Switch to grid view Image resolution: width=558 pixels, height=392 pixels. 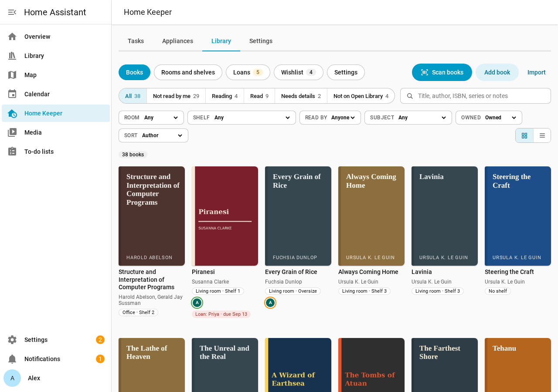[524, 135]
